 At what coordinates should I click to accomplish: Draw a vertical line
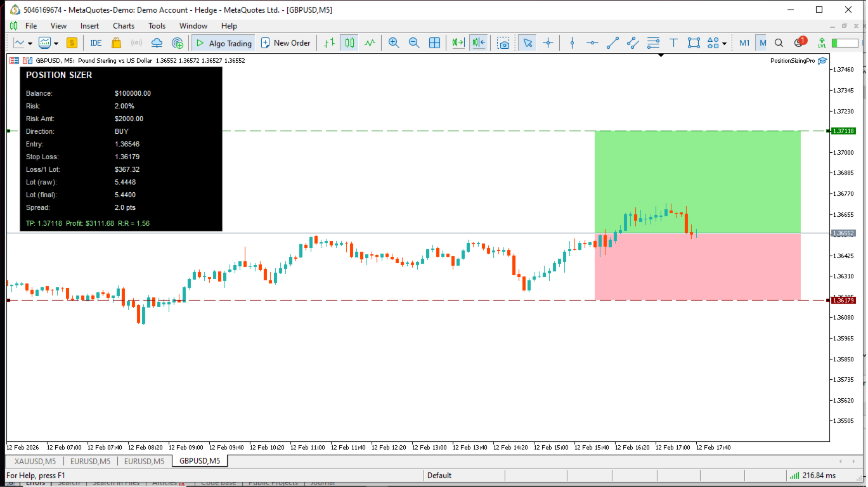572,43
